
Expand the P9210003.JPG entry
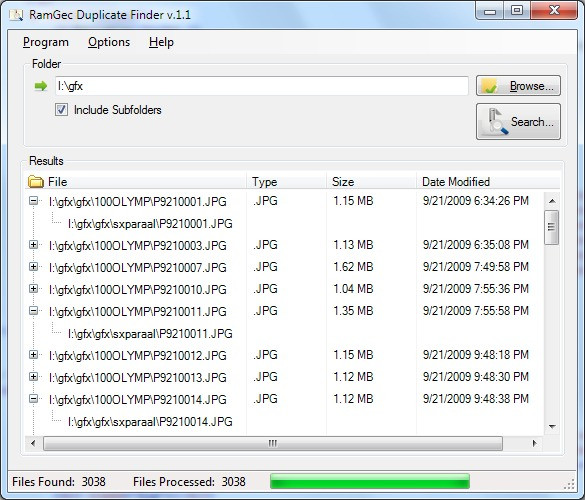coord(34,245)
